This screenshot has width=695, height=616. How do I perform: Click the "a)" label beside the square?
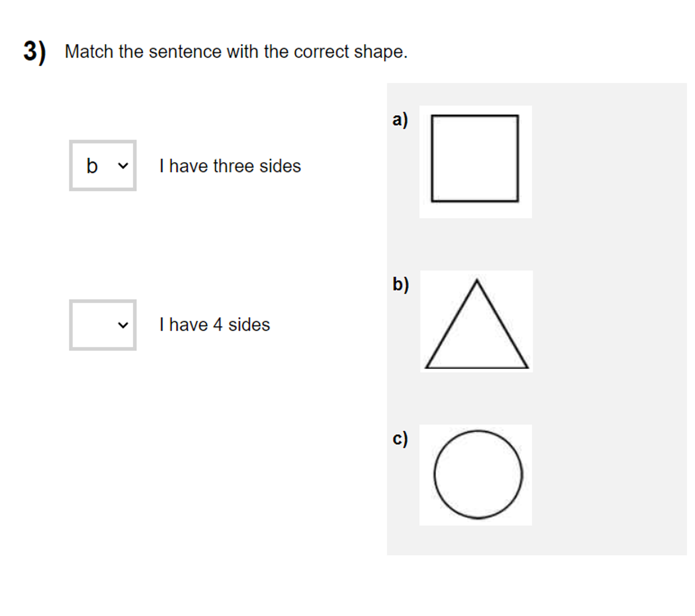click(x=400, y=120)
